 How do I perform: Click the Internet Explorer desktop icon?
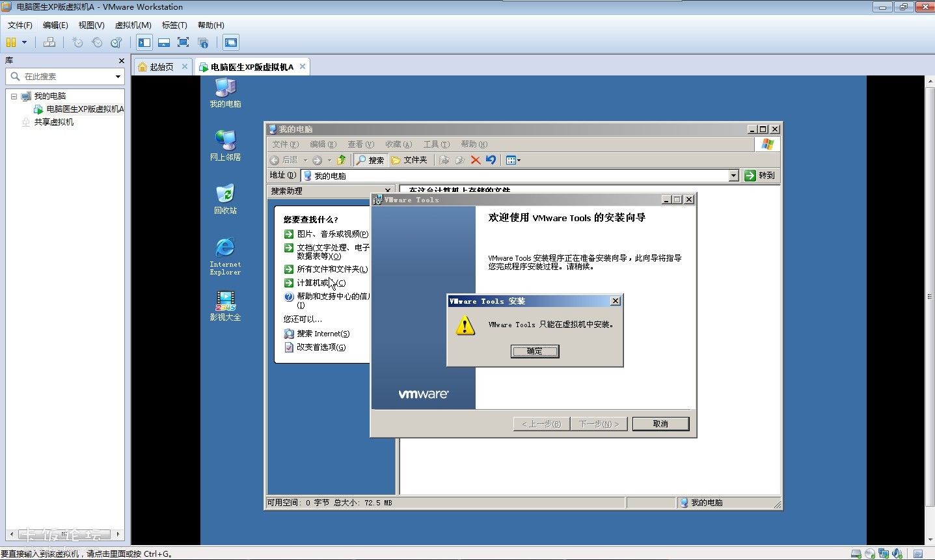(x=226, y=257)
